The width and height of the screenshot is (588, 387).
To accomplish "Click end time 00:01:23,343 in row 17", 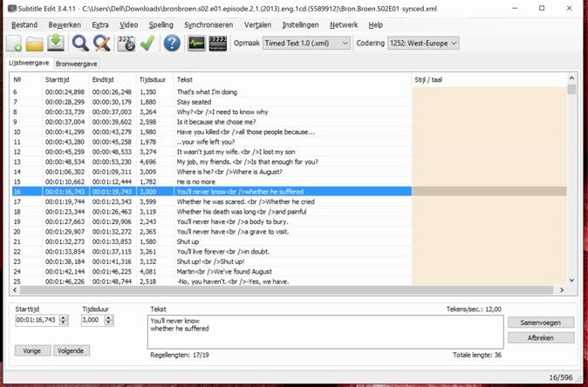I will (113, 202).
